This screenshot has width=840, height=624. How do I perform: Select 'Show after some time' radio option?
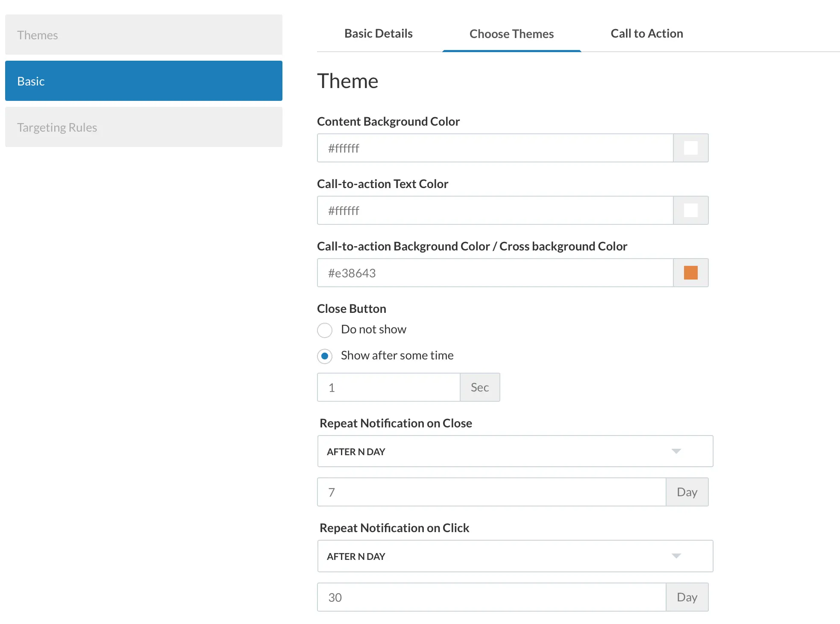pyautogui.click(x=325, y=356)
